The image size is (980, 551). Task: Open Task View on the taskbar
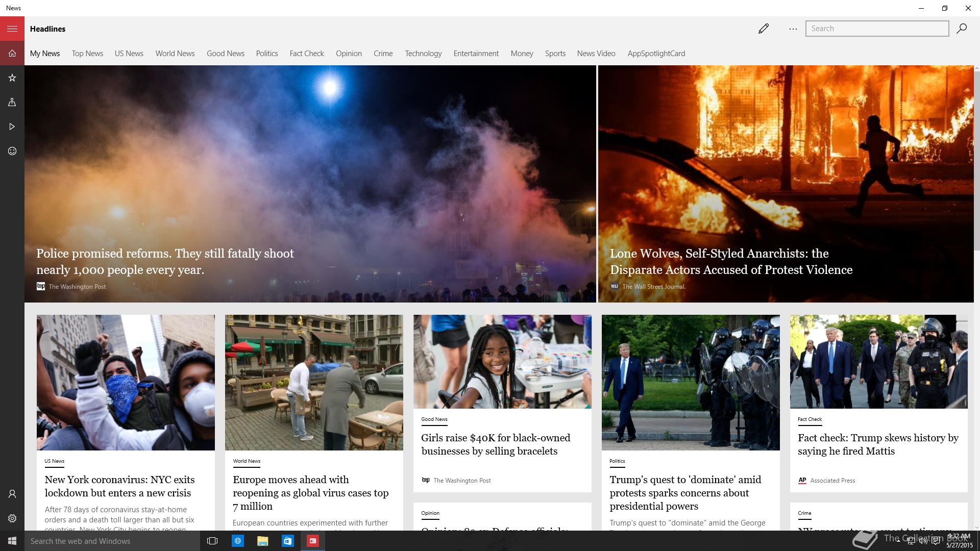click(x=212, y=541)
